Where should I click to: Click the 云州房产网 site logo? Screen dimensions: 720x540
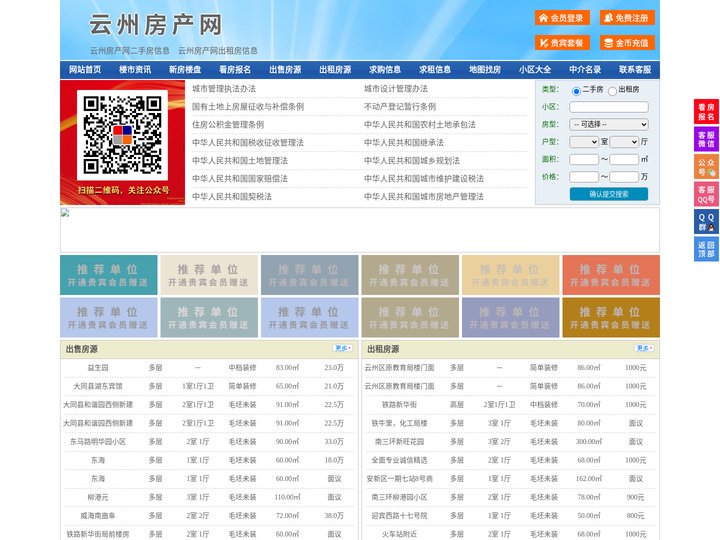point(156,25)
